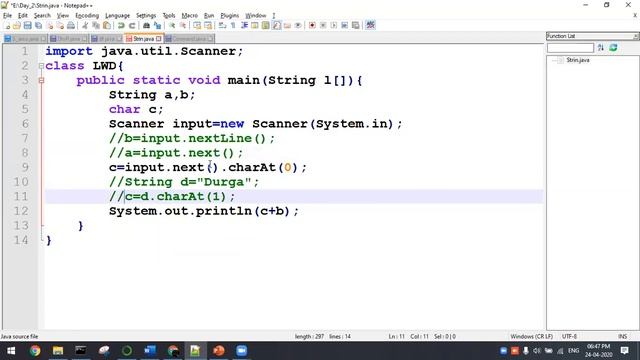Open the Run menu

(x=209, y=16)
